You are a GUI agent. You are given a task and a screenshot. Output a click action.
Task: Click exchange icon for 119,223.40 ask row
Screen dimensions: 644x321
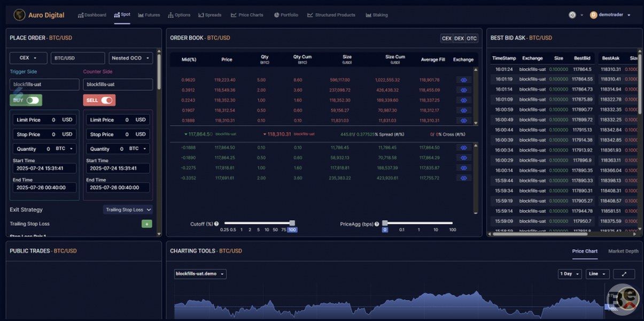[x=463, y=80]
